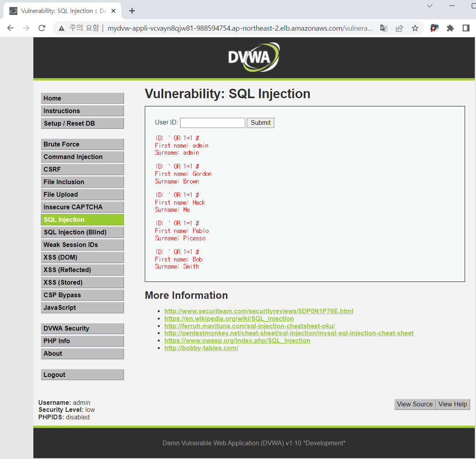Image resolution: width=476 pixels, height=459 pixels.
Task: Open a new tab with the plus icon
Action: (x=132, y=11)
